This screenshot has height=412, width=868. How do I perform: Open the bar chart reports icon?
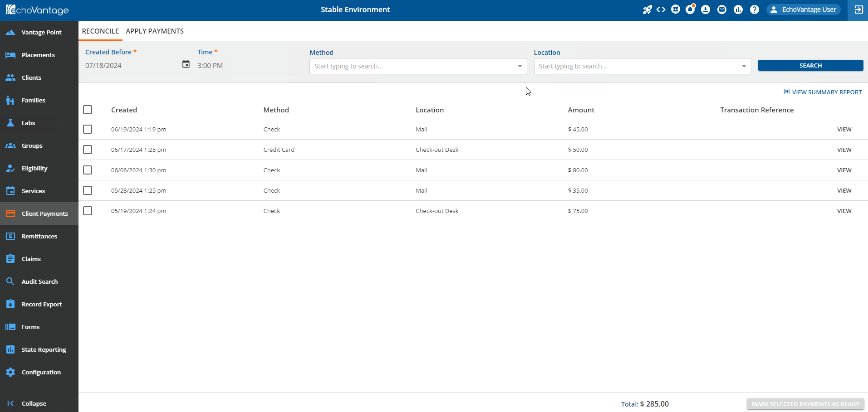738,10
